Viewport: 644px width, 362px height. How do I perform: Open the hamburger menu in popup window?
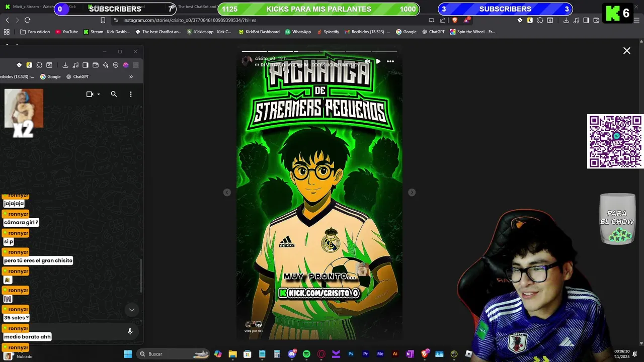click(136, 65)
